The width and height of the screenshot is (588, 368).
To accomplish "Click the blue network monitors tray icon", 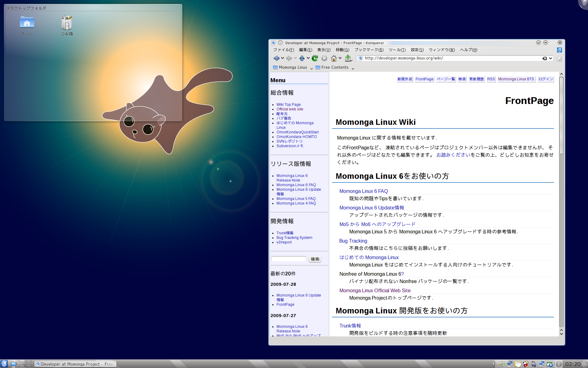I will point(542,364).
